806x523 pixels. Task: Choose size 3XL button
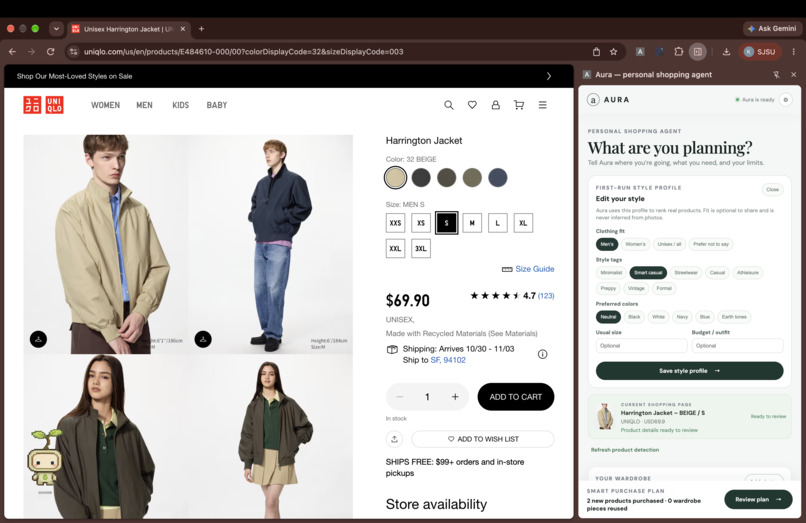[x=420, y=248]
